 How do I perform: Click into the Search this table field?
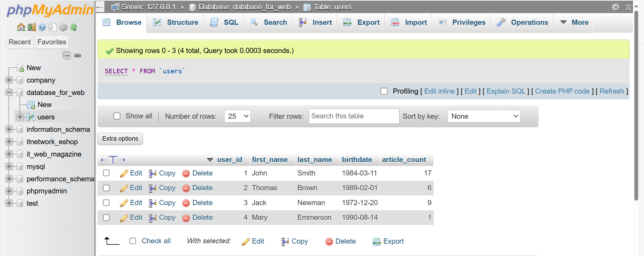click(354, 116)
